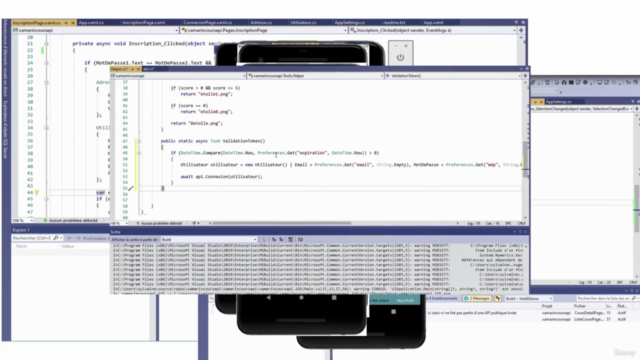Pin the InscriptionPage.xaml.cs tab
Screen dimensions: 640x360
[x=66, y=23]
